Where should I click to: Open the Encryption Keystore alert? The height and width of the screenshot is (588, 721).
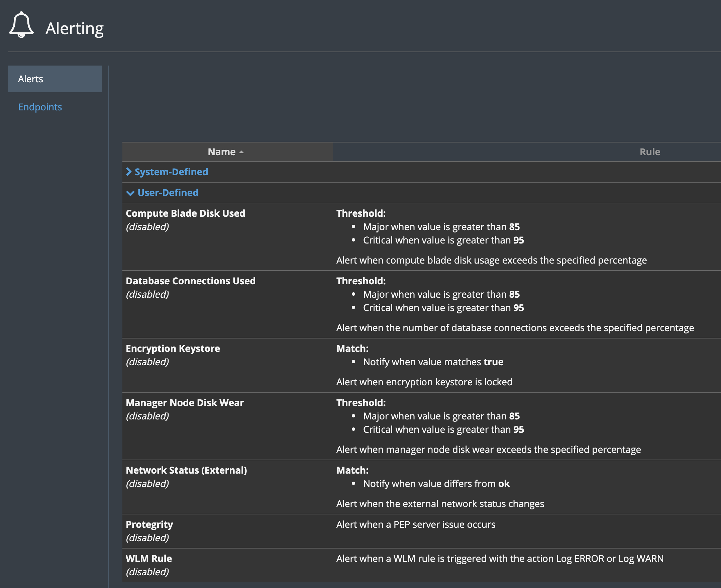(x=173, y=349)
